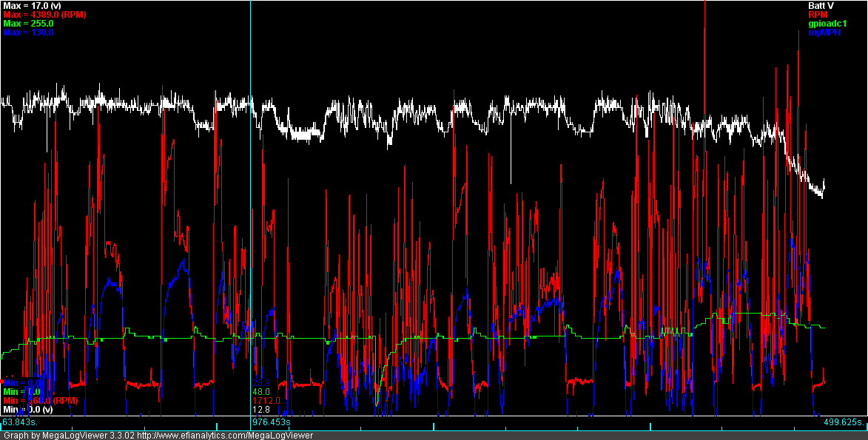
Task: Click the green 'Min = 0.0' label
Action: tap(23, 391)
